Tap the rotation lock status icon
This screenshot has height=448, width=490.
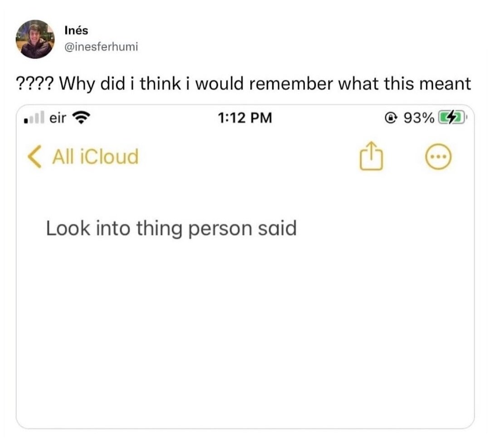click(x=391, y=118)
